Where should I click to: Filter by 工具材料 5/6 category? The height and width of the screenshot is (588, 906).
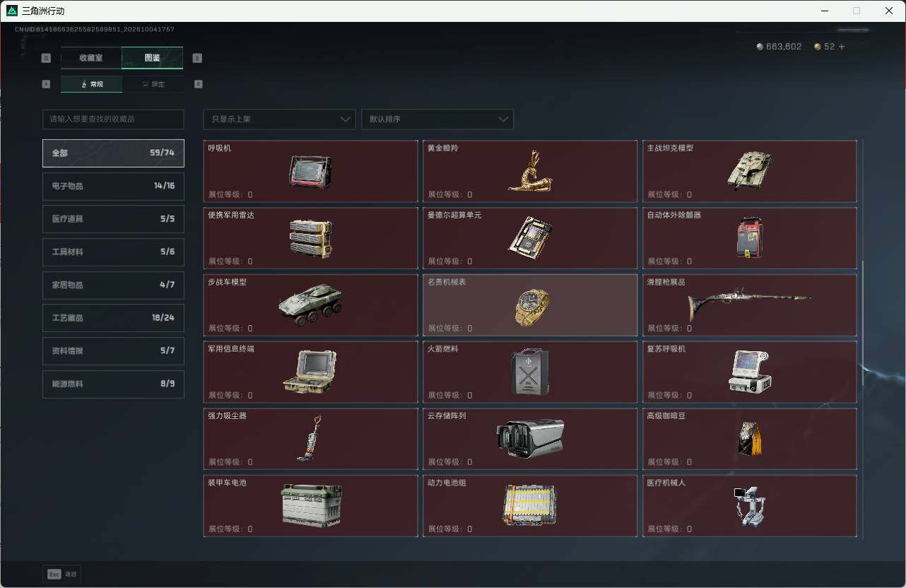[113, 252]
